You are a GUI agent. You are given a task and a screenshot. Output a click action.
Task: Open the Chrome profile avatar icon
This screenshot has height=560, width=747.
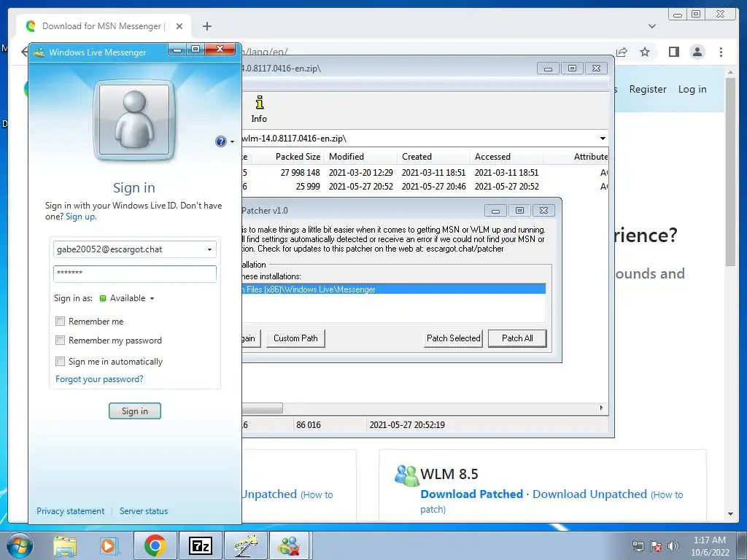click(697, 52)
